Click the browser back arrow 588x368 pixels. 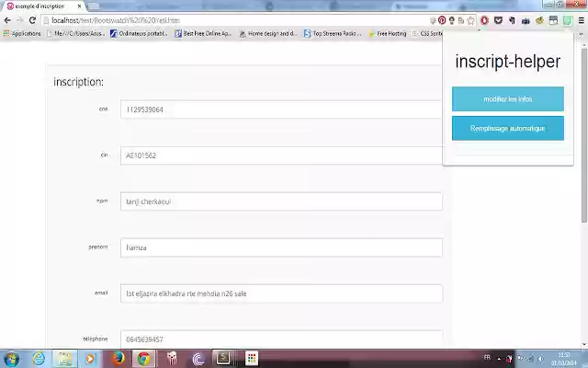7,20
